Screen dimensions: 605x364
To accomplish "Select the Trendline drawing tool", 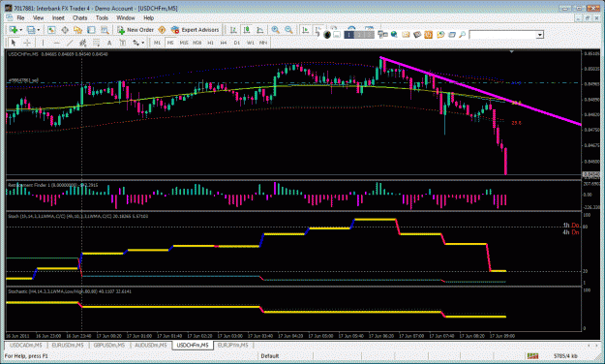I will pyautogui.click(x=70, y=43).
